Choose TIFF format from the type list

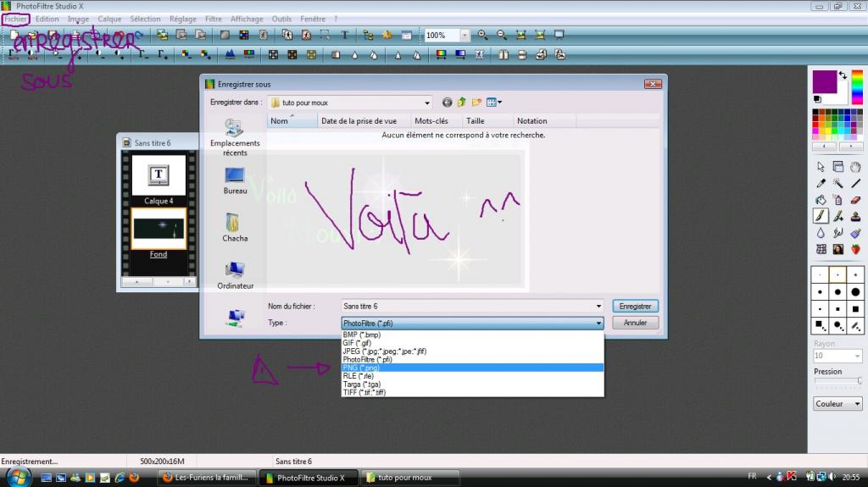point(472,392)
